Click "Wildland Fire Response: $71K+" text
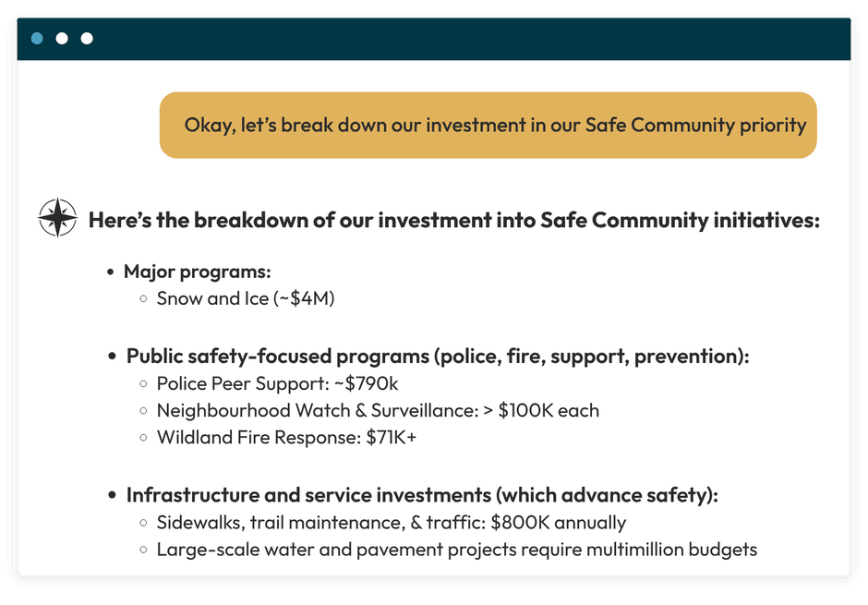The height and width of the screenshot is (605, 868). coord(286,437)
